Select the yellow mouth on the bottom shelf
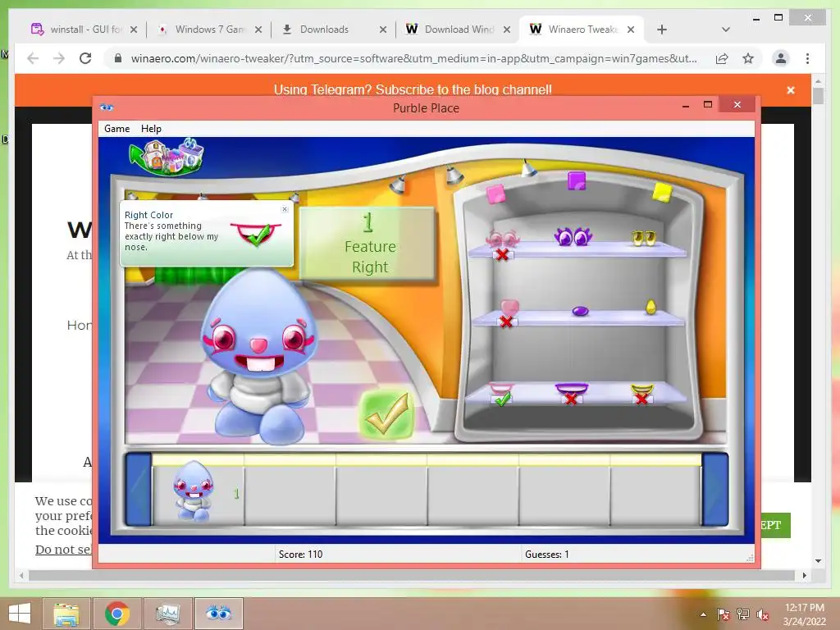Viewport: 840px width, 630px height. click(x=641, y=390)
